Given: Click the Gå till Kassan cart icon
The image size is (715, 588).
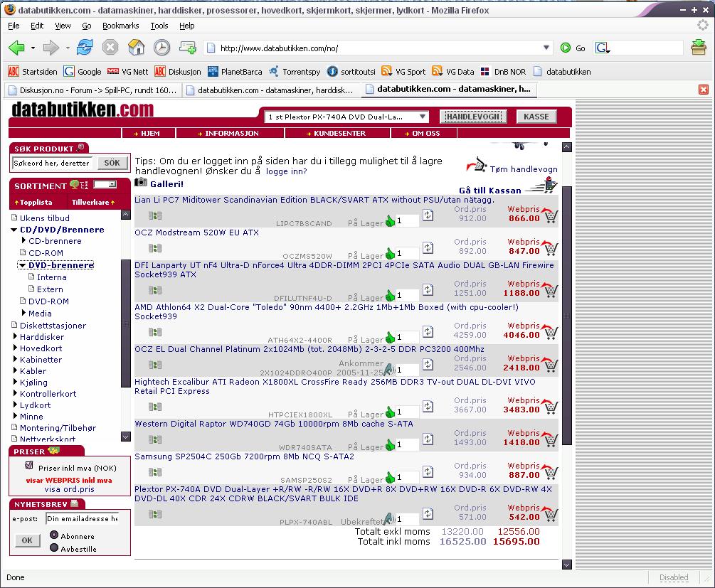Looking at the screenshot, I should point(541,185).
